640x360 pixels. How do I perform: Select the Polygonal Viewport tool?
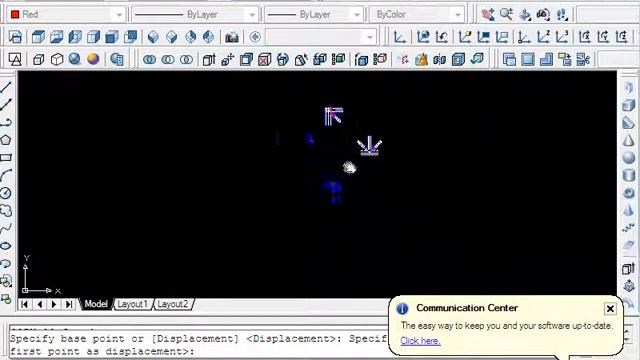[x=546, y=60]
